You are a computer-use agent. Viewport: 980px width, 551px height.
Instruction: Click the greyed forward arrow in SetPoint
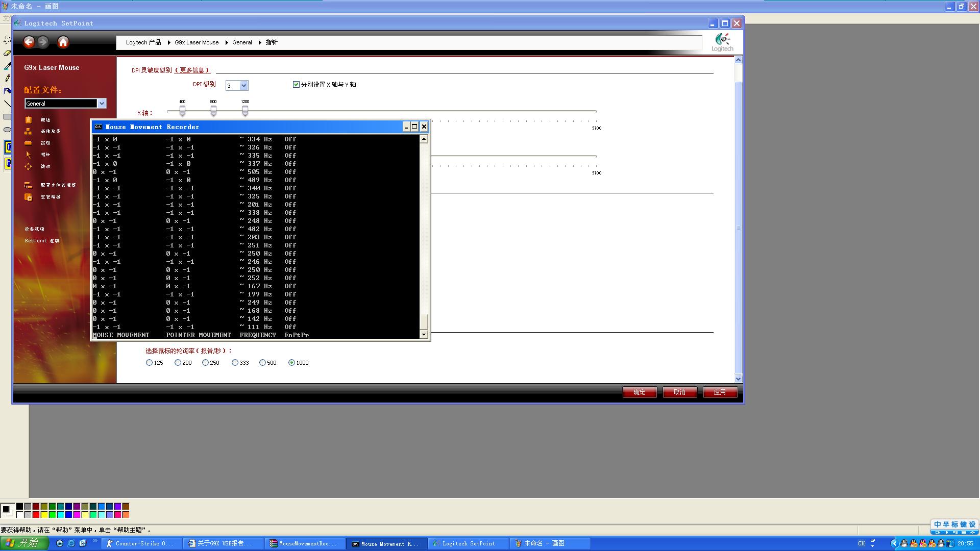pyautogui.click(x=43, y=42)
